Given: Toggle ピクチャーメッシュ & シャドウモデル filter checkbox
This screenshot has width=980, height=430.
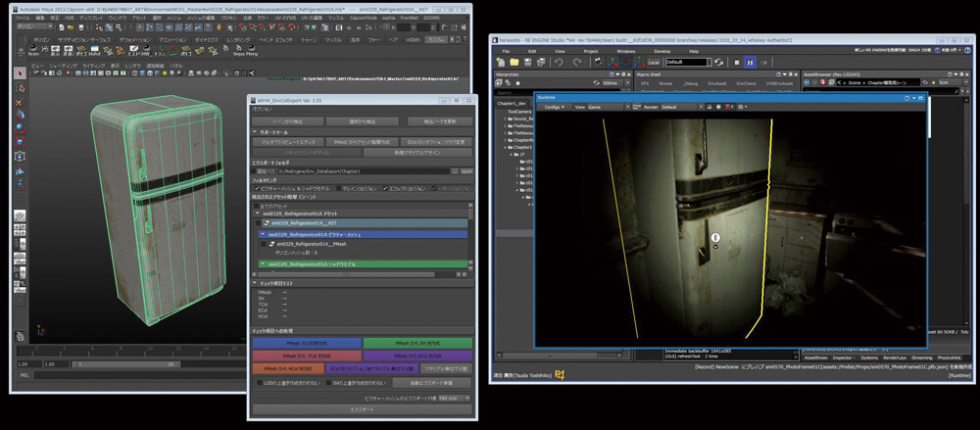Looking at the screenshot, I should (256, 188).
